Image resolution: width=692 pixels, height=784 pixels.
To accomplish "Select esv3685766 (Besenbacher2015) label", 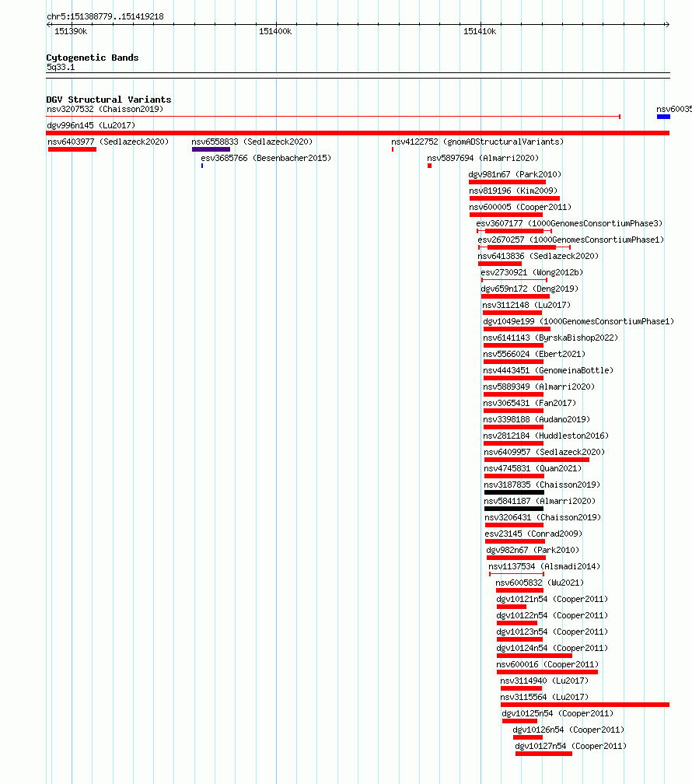I will (266, 158).
